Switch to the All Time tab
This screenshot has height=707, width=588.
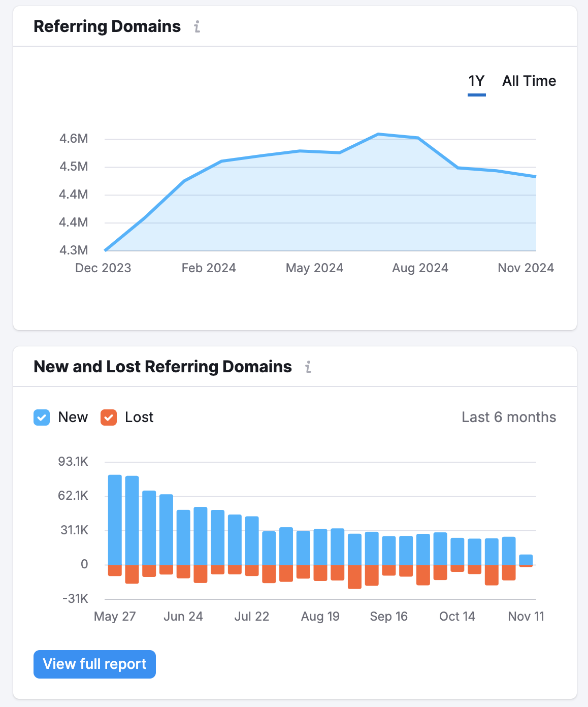(x=529, y=80)
